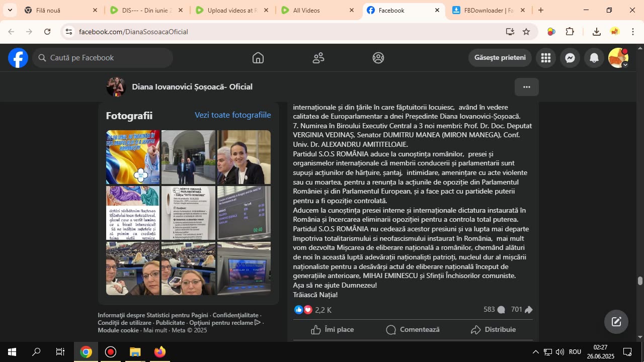
Task: Like the post with Îmi place
Action: (333, 330)
